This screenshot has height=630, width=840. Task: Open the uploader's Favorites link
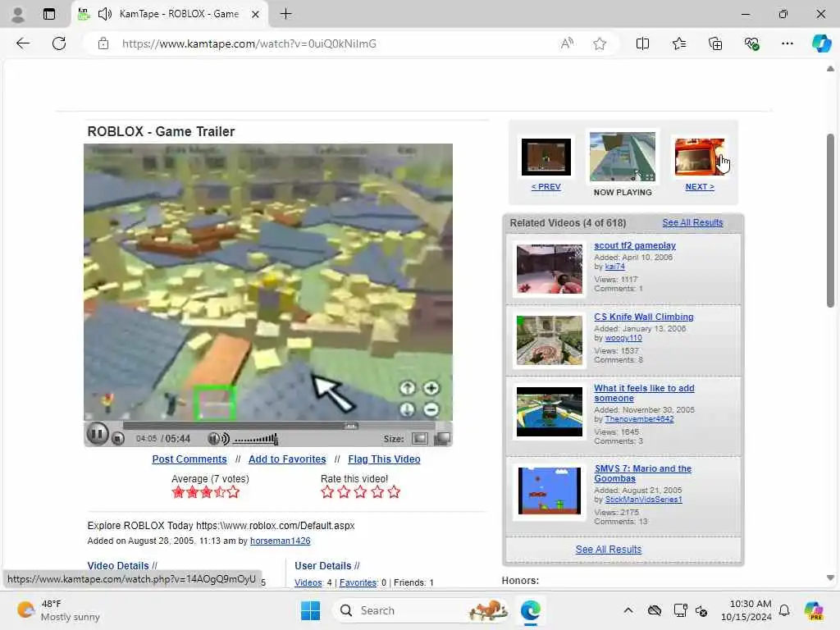358,582
